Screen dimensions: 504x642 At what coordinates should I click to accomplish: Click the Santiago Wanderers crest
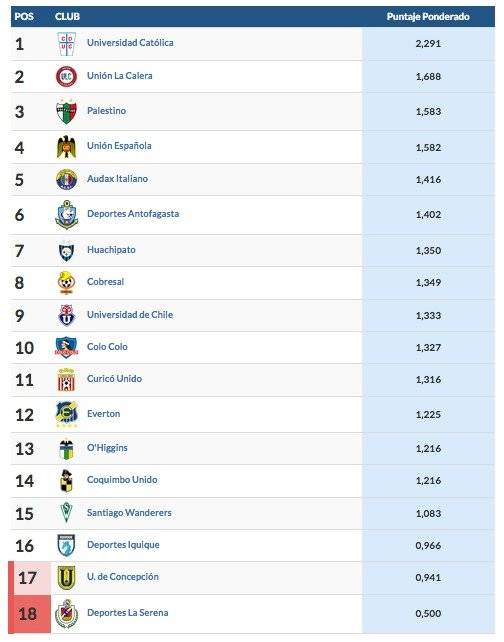66,513
